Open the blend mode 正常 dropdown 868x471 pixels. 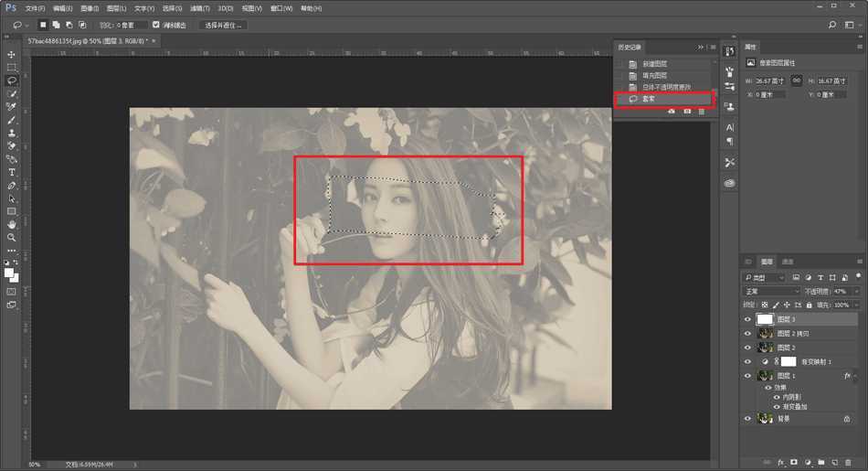tap(771, 291)
